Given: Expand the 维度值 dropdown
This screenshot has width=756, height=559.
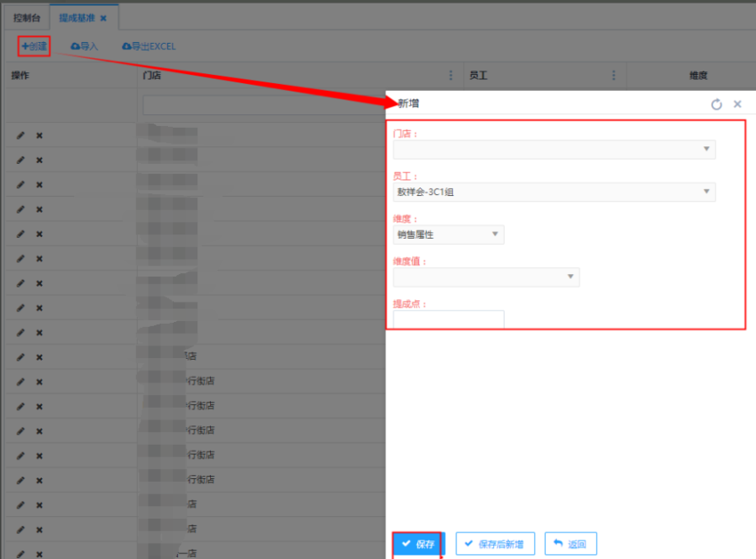Looking at the screenshot, I should click(486, 277).
